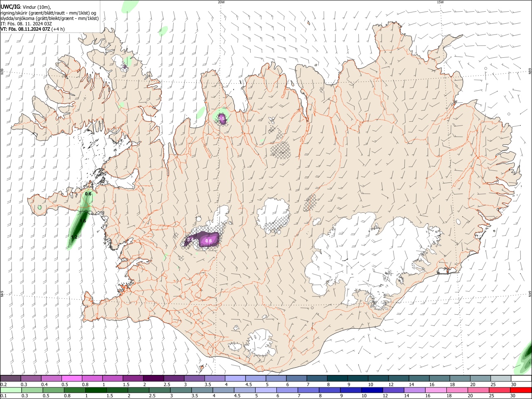Screen dimensions: 532x399
Task: Click the lower legend swatch between 14 and 16
Action: pos(414,390)
